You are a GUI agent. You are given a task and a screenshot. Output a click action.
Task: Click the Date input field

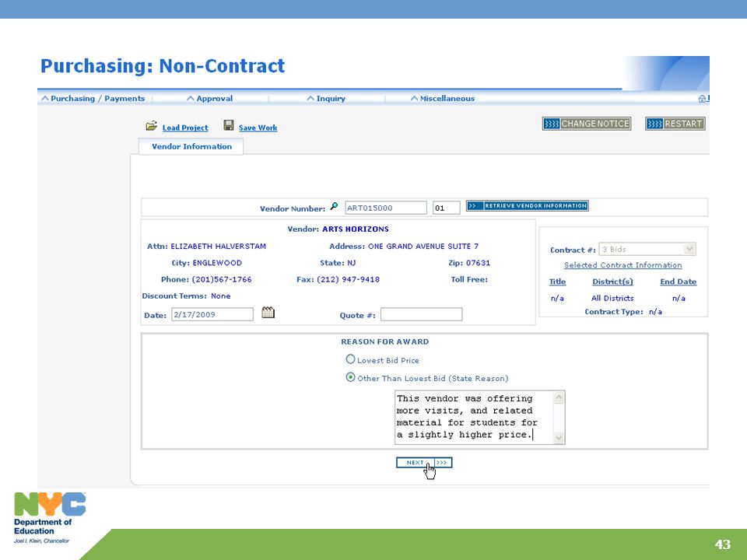click(x=212, y=314)
